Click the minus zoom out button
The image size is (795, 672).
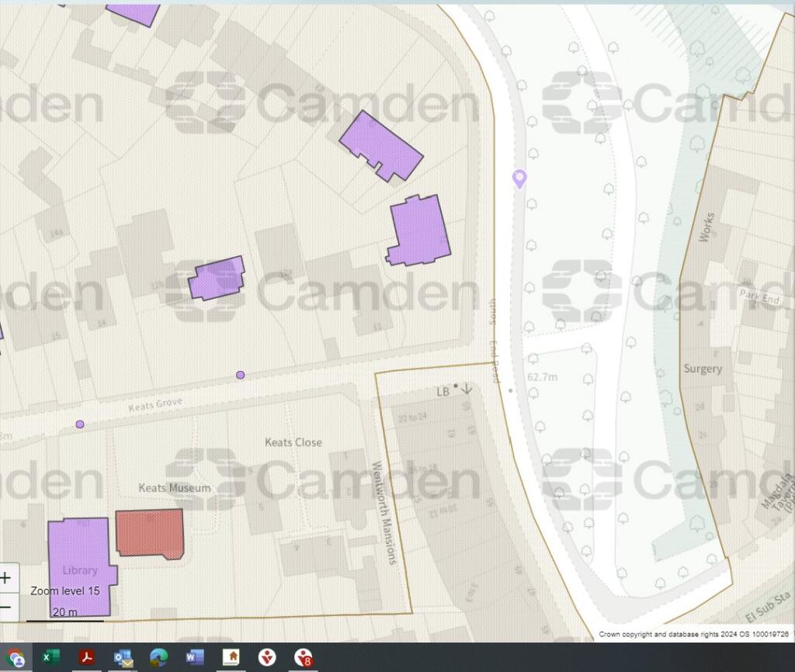tap(6, 607)
